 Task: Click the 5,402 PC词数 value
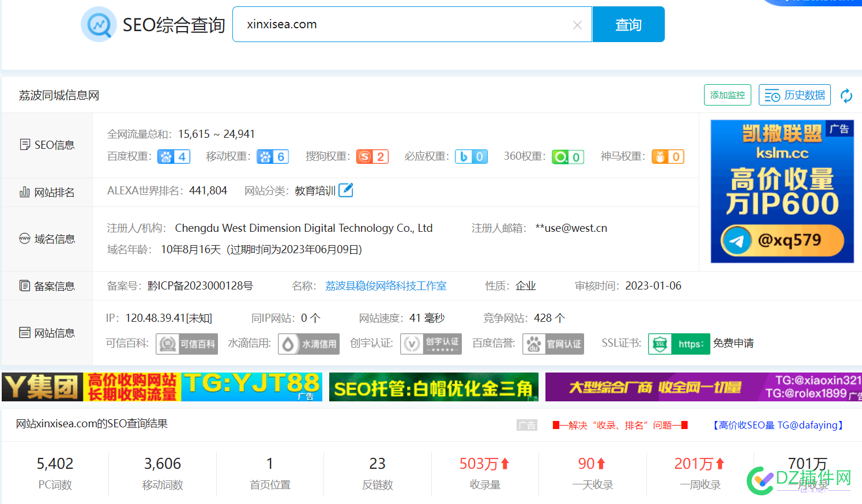coord(55,464)
